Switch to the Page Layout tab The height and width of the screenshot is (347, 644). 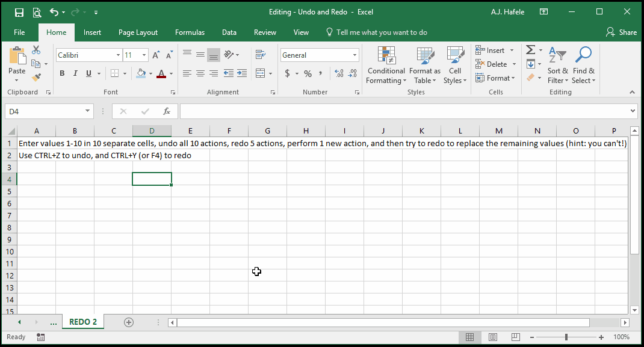138,32
